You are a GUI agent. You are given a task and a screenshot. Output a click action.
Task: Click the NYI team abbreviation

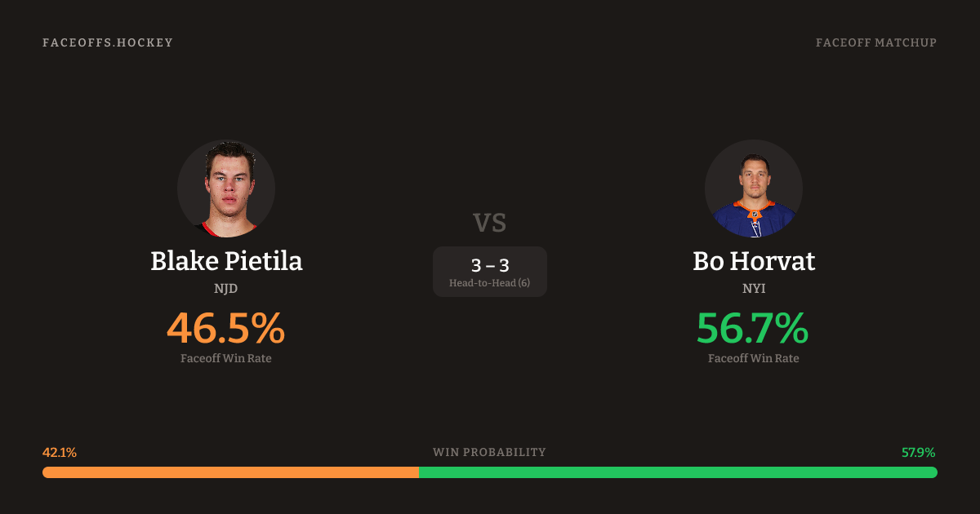753,288
